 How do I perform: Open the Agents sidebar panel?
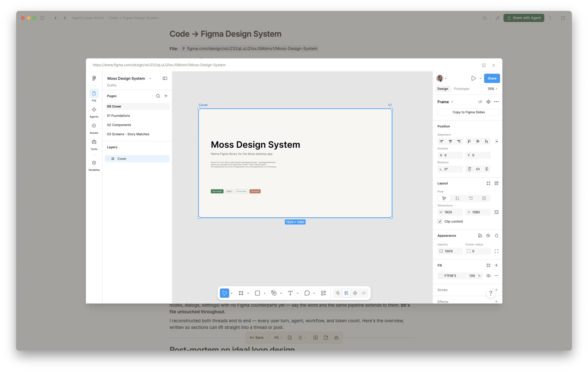click(94, 112)
